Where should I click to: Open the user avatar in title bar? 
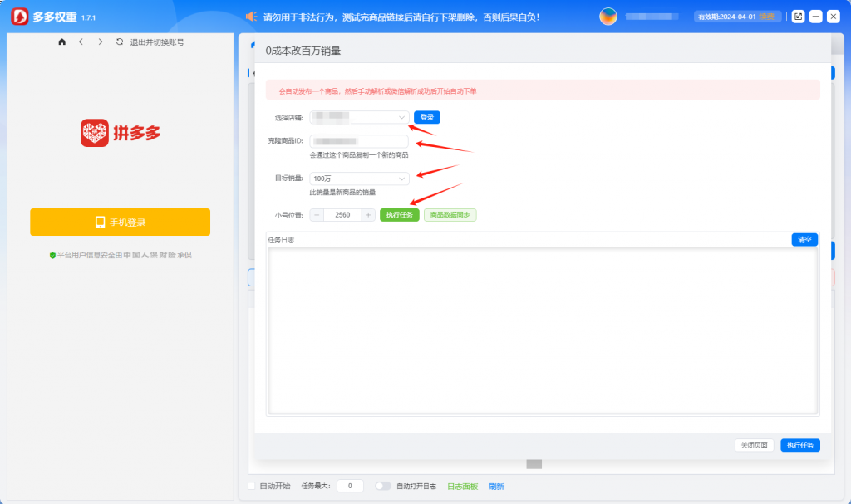coord(608,17)
